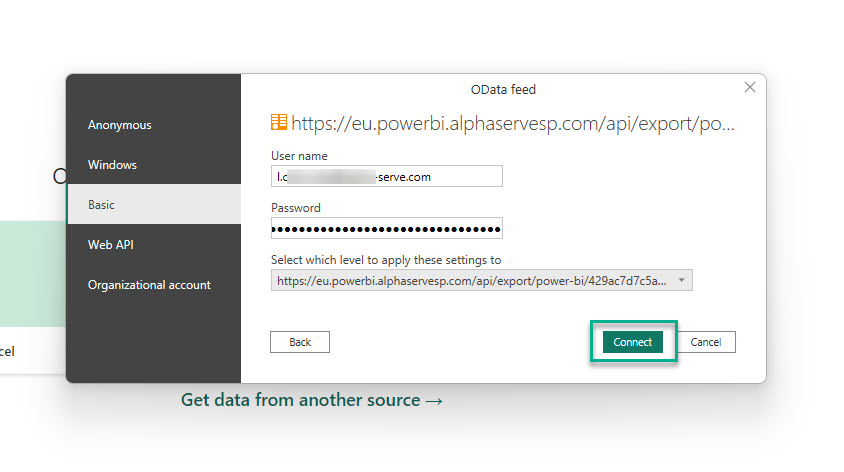
Task: Click the OData feed table icon
Action: (x=279, y=123)
